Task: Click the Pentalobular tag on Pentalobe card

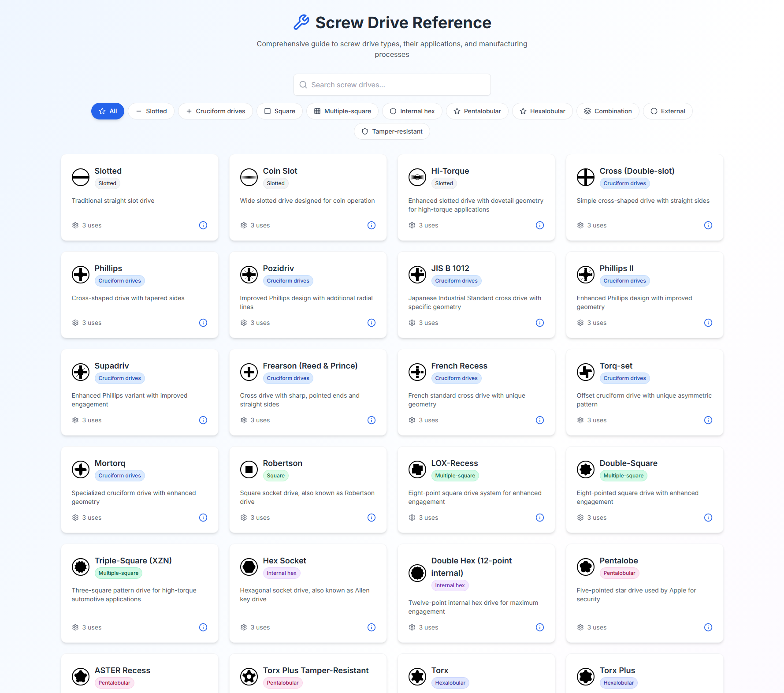Action: 619,573
